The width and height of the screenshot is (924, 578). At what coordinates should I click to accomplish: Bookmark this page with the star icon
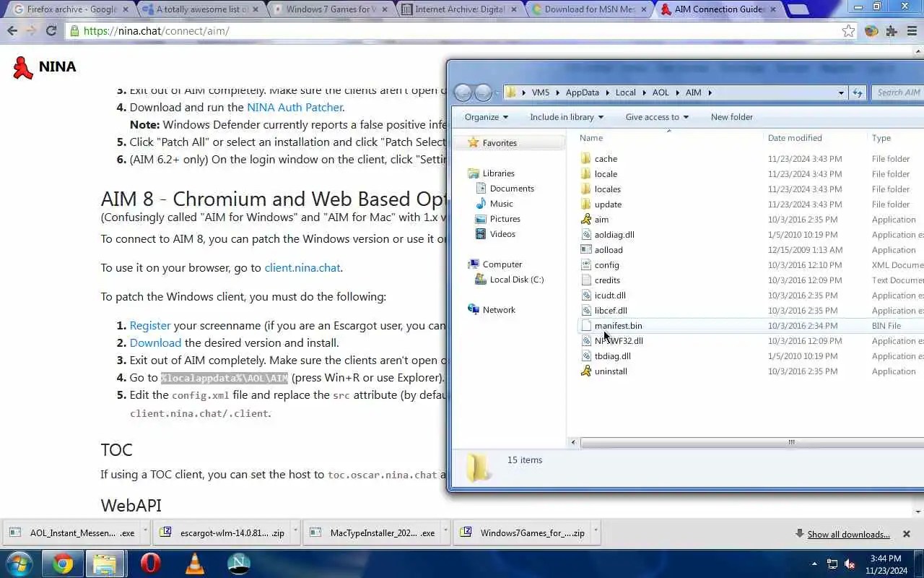tap(848, 31)
